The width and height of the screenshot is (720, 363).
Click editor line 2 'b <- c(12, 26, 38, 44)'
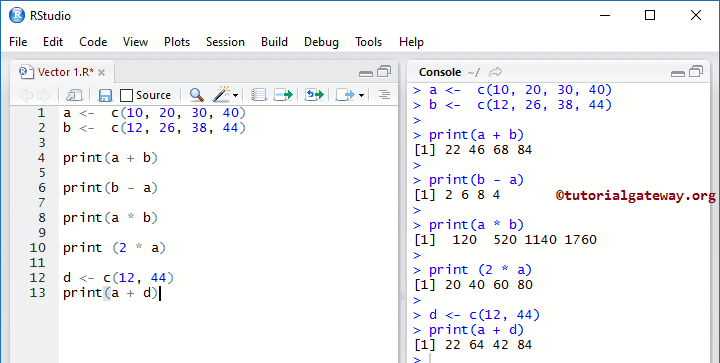point(155,128)
